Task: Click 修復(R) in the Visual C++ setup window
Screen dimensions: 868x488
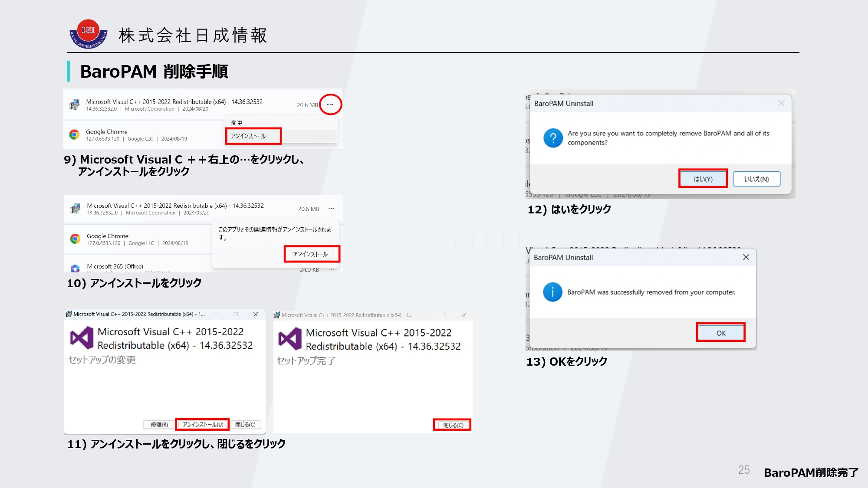Action: [x=159, y=425]
